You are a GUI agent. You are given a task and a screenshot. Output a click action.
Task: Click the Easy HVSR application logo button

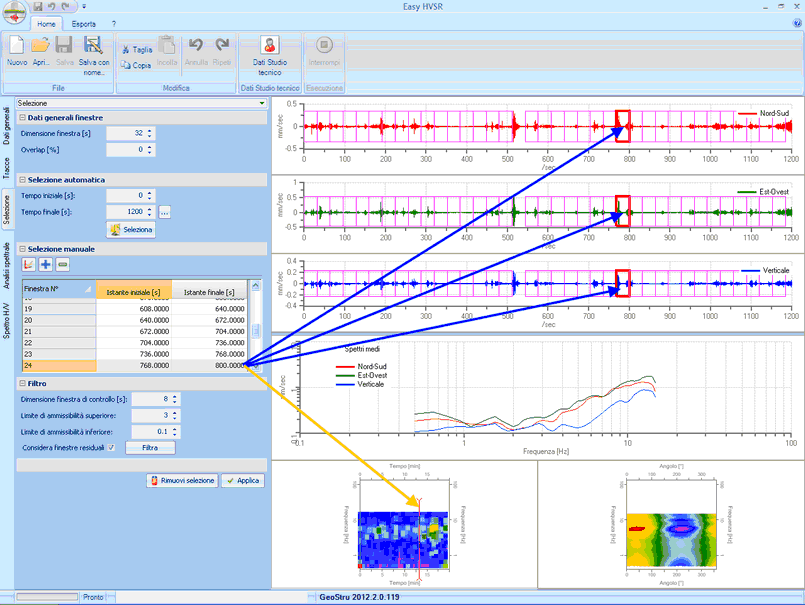point(14,12)
